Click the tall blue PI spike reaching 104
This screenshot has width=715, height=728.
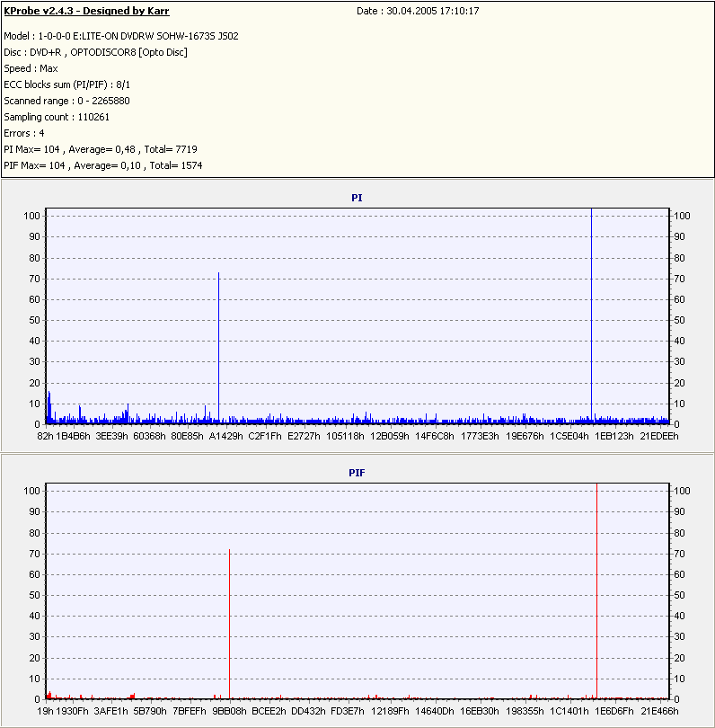(591, 315)
